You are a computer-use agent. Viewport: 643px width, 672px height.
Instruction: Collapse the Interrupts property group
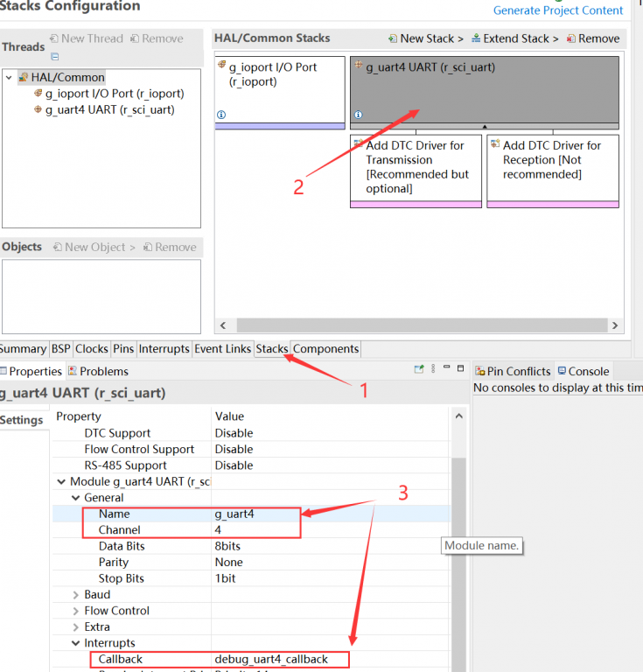pos(75,643)
